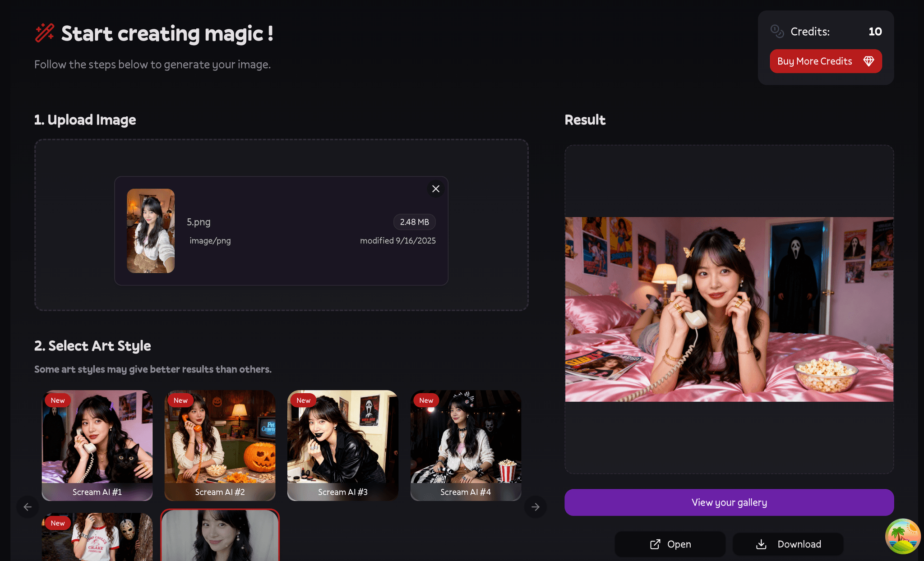Screen dimensions: 924x561
Task: Open View your gallery
Action: click(729, 502)
